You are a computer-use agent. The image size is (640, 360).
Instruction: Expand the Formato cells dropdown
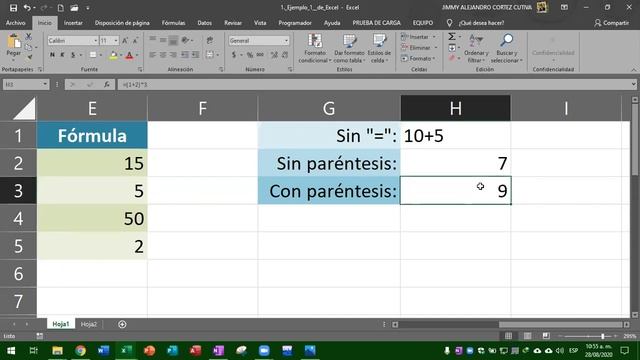click(434, 59)
